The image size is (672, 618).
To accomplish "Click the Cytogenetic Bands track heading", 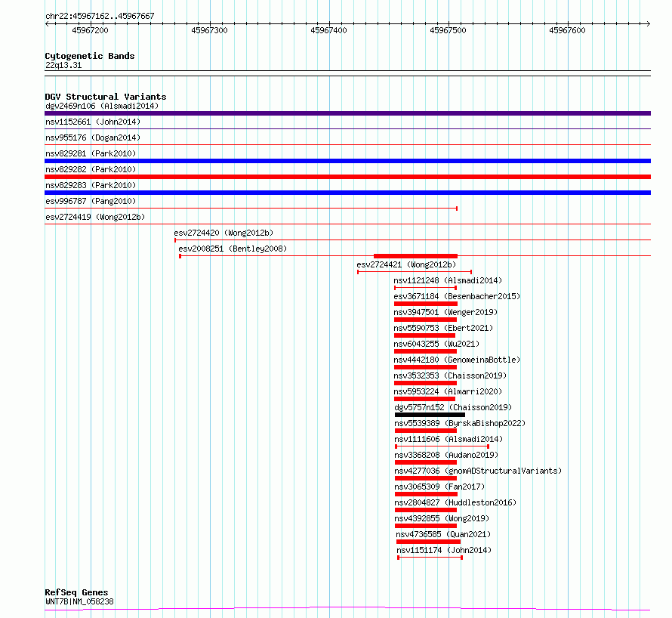I will pos(90,56).
